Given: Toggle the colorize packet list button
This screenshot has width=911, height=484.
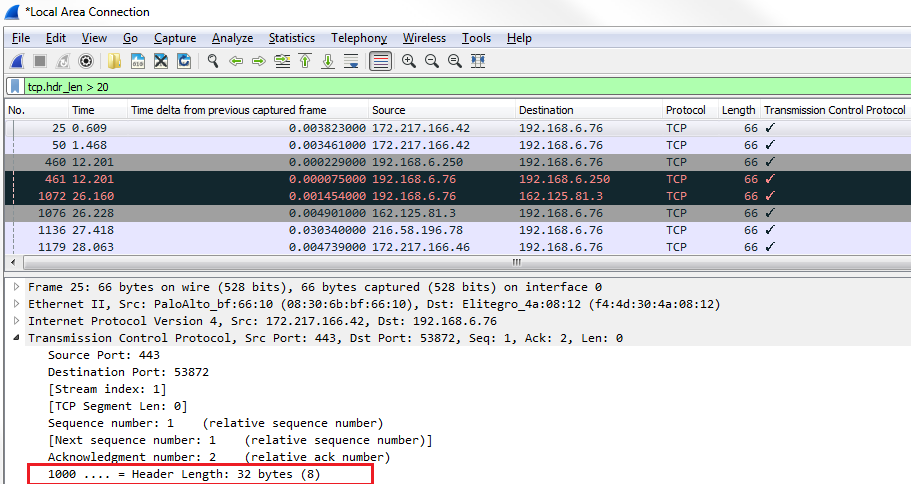Looking at the screenshot, I should (380, 61).
